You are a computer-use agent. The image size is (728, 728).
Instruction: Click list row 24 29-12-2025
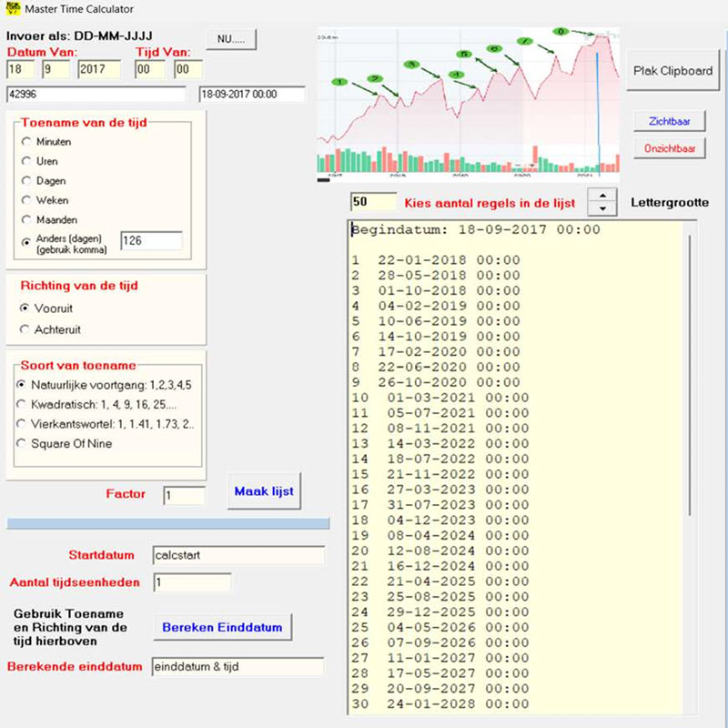[x=440, y=612]
